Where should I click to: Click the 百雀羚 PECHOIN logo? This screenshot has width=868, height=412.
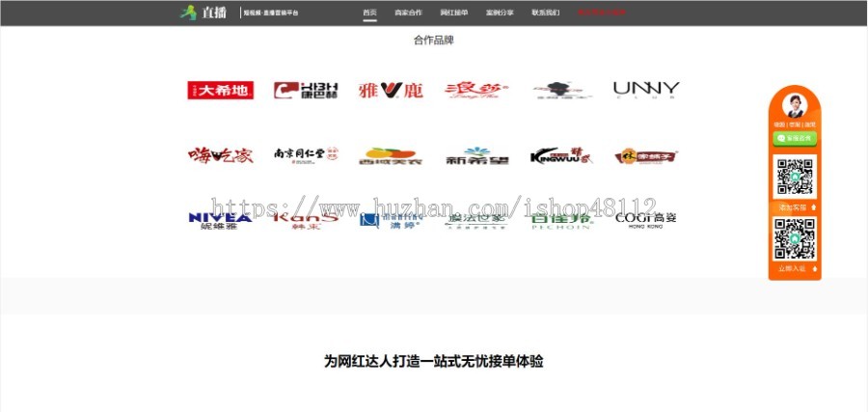(562, 220)
